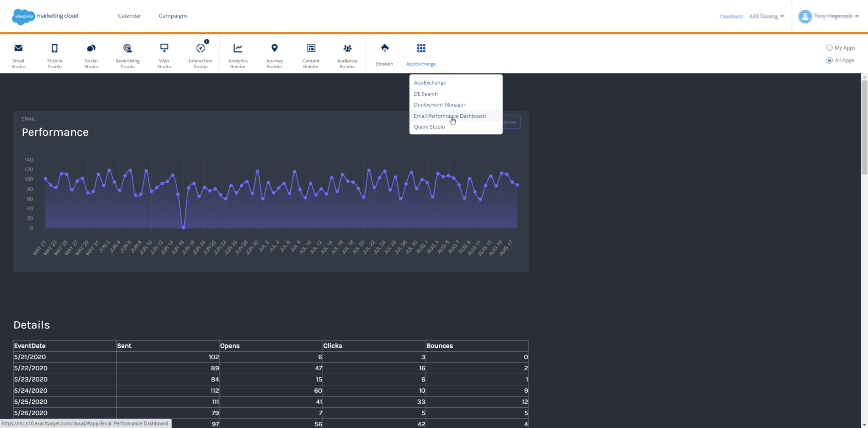Open Analytics Builder
Viewport: 868px width, 428px height.
point(238,56)
